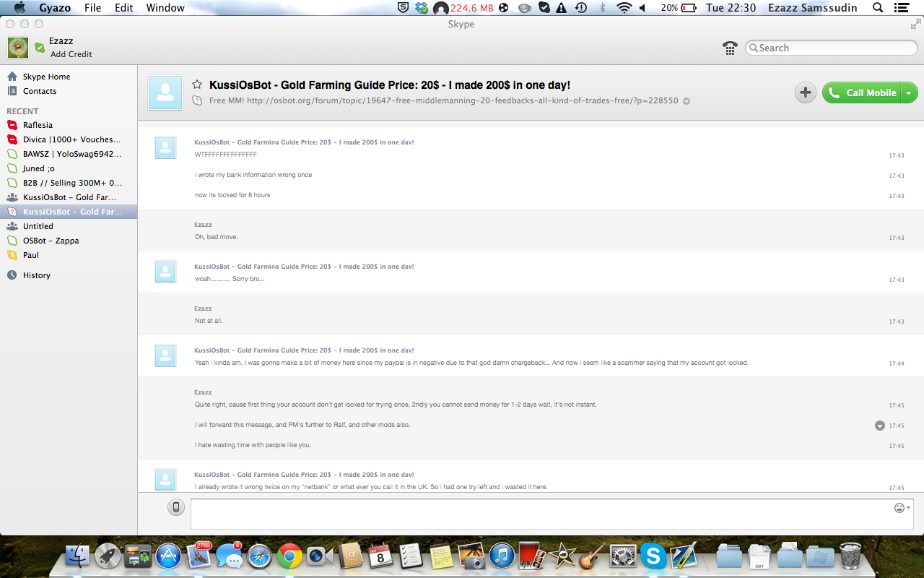Open Photo Booth from the Dock
The height and width of the screenshot is (578, 924).
click(532, 556)
